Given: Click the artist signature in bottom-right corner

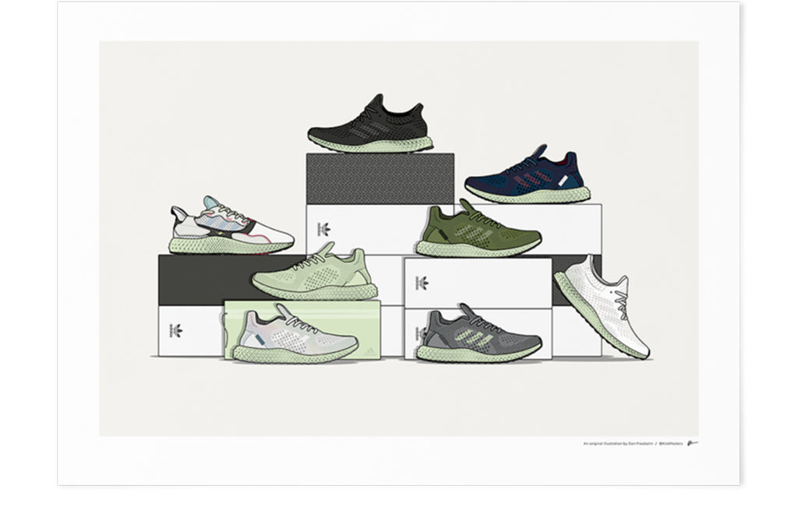Looking at the screenshot, I should 693,443.
